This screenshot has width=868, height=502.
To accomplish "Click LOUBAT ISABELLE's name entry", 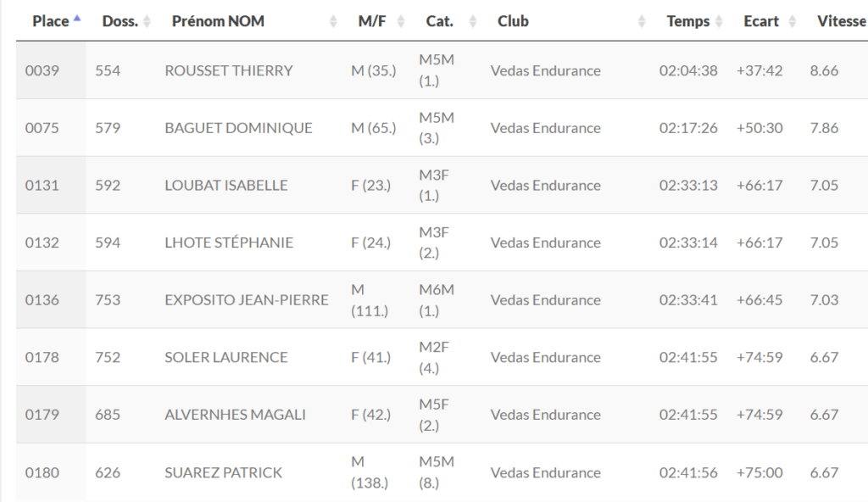I will [225, 186].
